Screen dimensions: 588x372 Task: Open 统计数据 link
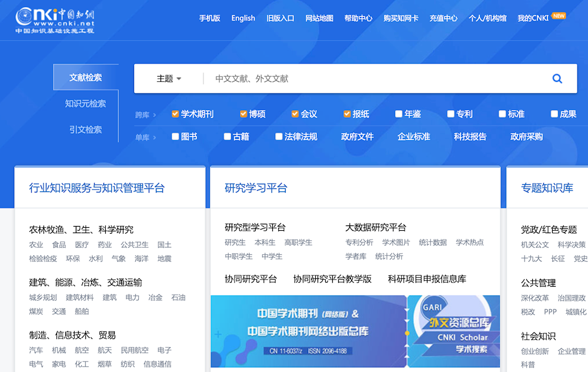(x=433, y=243)
